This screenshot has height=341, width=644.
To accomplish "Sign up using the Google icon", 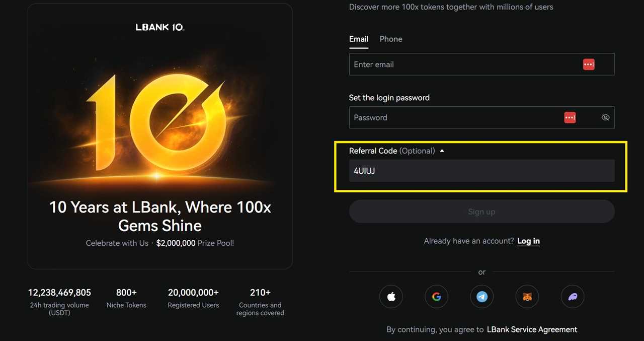I will coord(436,297).
